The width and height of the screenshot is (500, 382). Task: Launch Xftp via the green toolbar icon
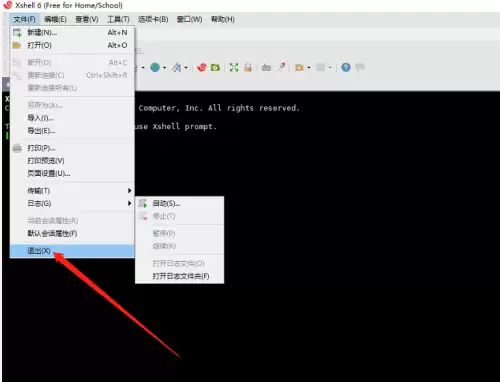pos(215,68)
